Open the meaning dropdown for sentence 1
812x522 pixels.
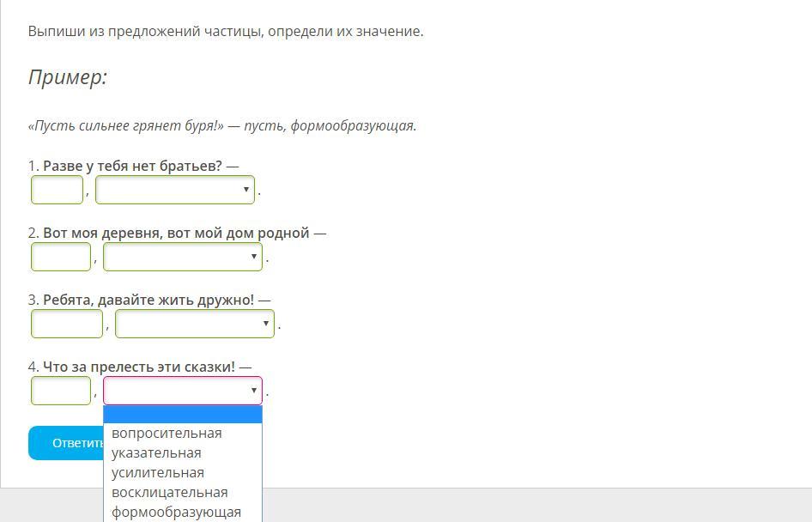coord(175,190)
